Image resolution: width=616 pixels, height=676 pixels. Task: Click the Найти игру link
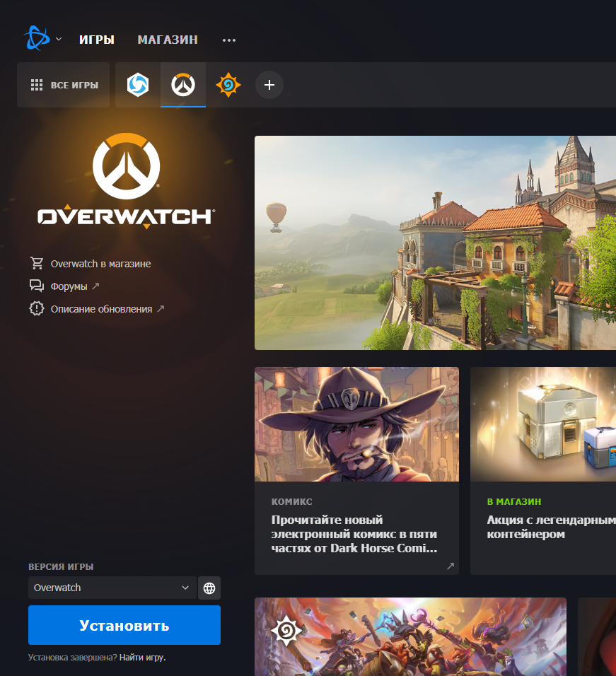click(x=142, y=658)
